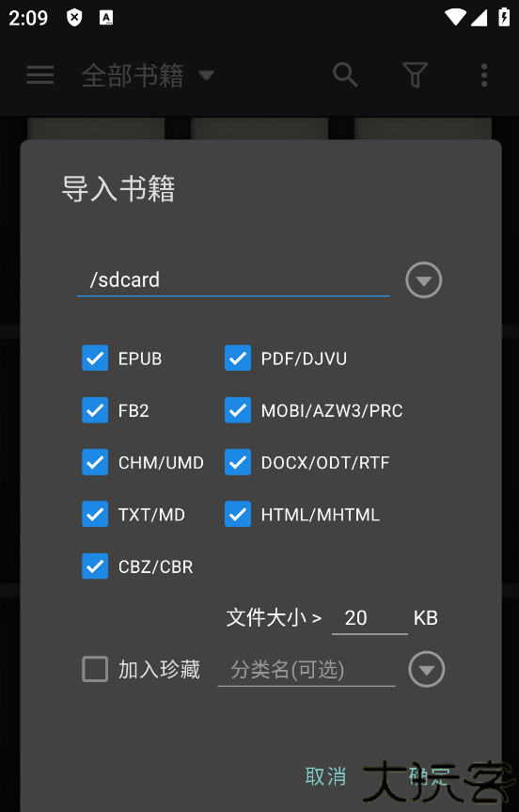Tap the Wi-Fi status icon

(x=455, y=18)
